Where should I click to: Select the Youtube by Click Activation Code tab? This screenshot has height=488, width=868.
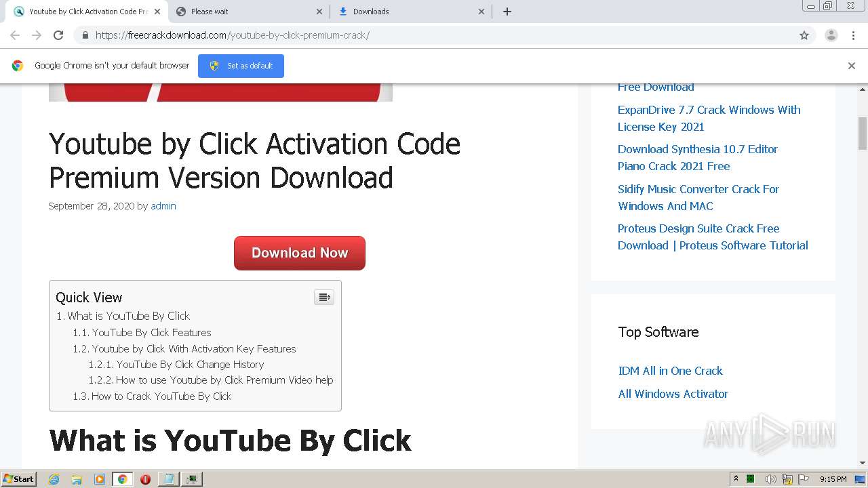coord(87,12)
